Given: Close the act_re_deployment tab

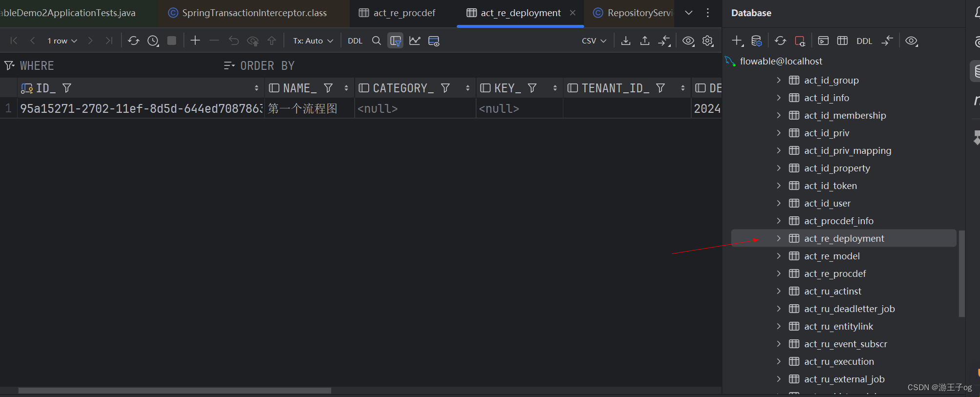Looking at the screenshot, I should point(573,13).
